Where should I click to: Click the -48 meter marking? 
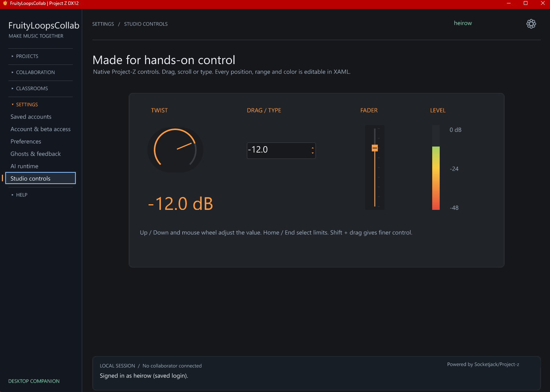click(x=454, y=208)
